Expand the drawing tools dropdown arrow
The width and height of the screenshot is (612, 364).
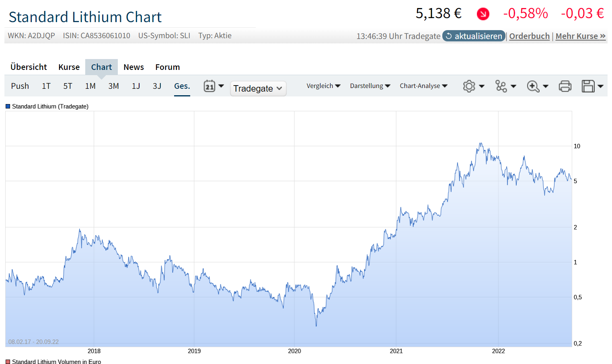[x=513, y=86]
